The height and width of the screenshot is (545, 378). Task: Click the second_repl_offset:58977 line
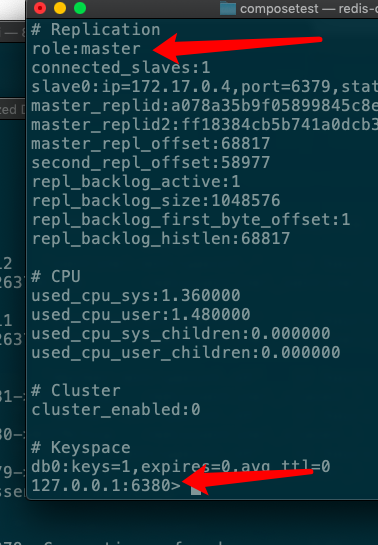pyautogui.click(x=151, y=163)
